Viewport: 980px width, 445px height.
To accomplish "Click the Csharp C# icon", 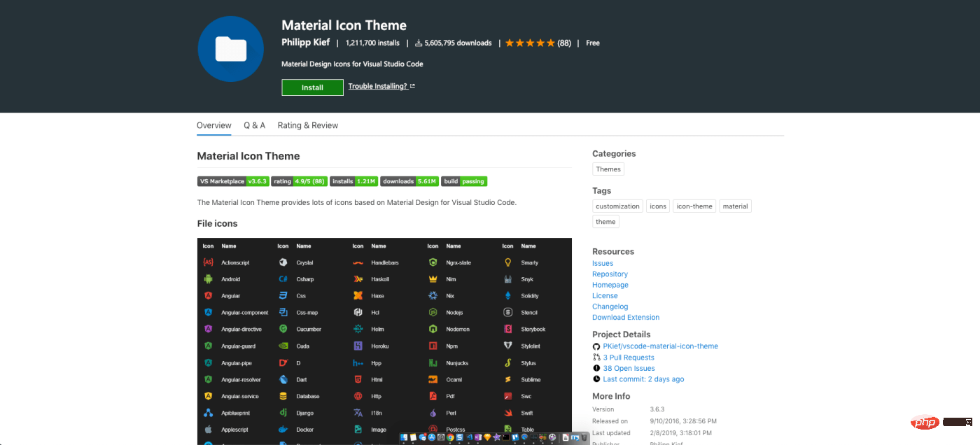I will tap(283, 279).
